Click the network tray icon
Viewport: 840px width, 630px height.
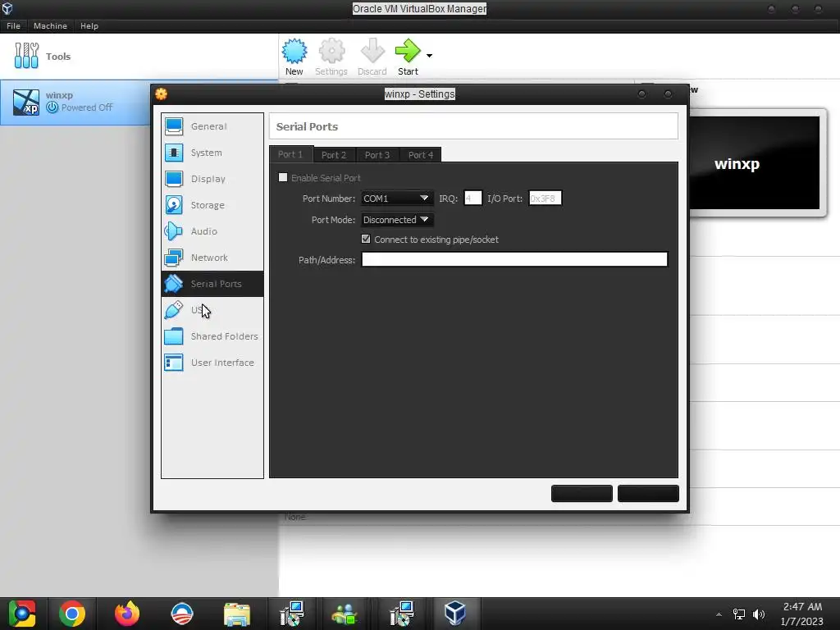click(739, 614)
